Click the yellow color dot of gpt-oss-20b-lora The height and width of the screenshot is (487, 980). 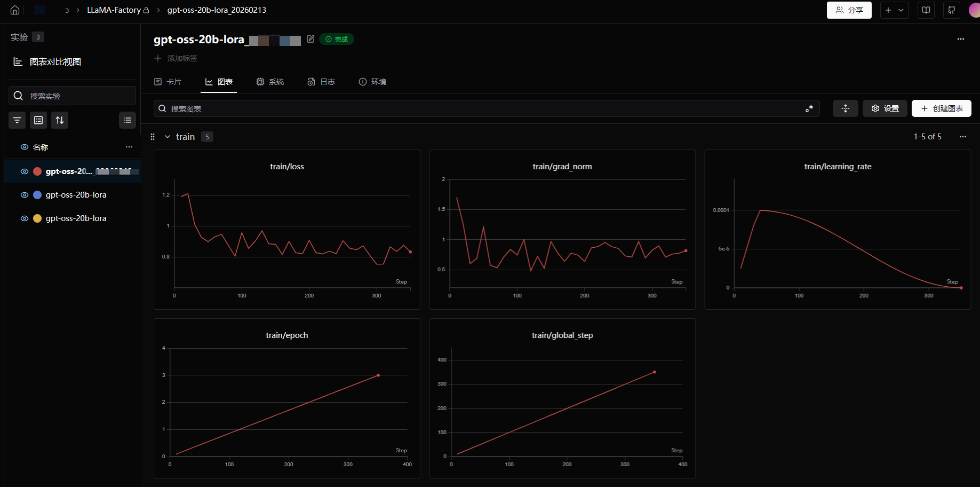point(37,218)
